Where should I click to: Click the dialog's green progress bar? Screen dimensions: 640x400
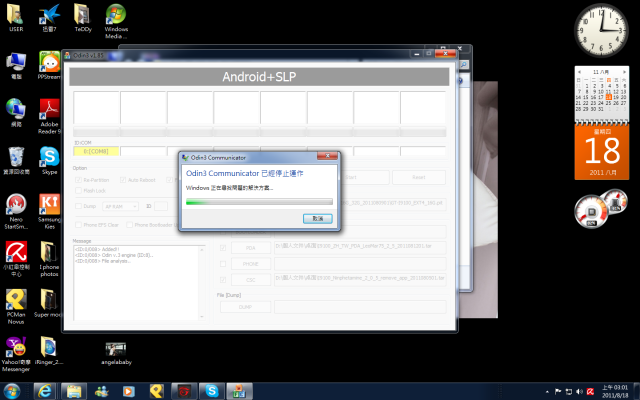pyautogui.click(x=259, y=202)
